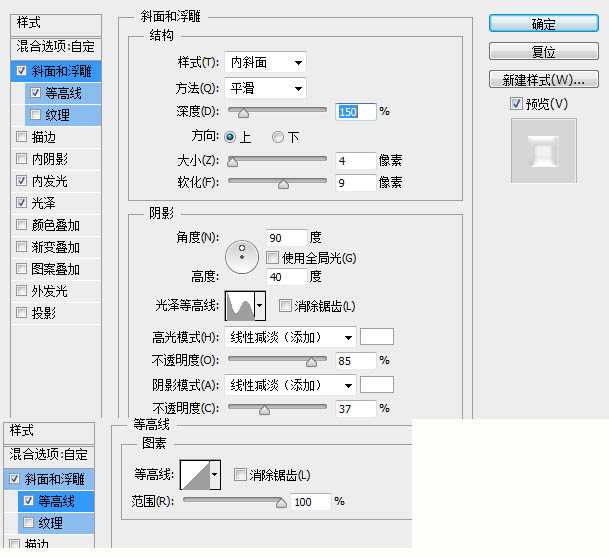Viewport: 609px width, 557px height.
Task: Open the 高光模式(H) blend mode dropdown
Action: 290,337
